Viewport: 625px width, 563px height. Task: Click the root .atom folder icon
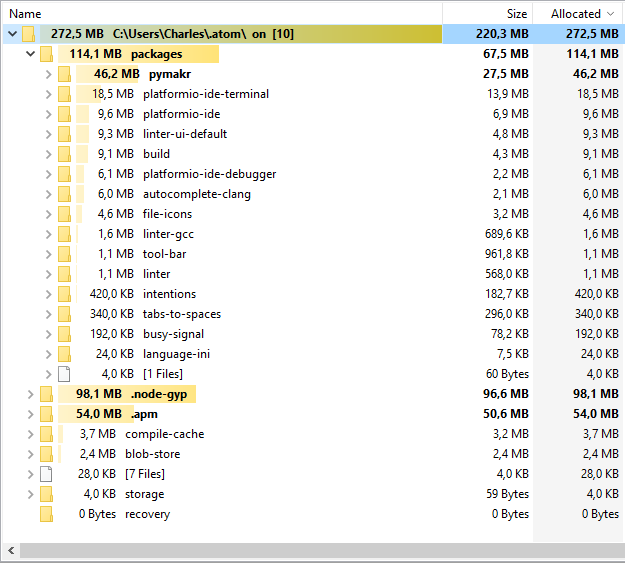[x=29, y=34]
